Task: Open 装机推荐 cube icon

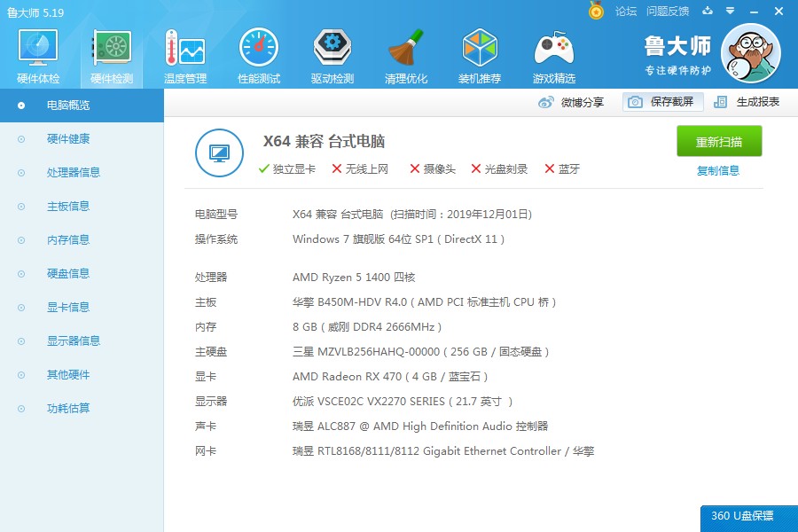Action: (x=480, y=47)
